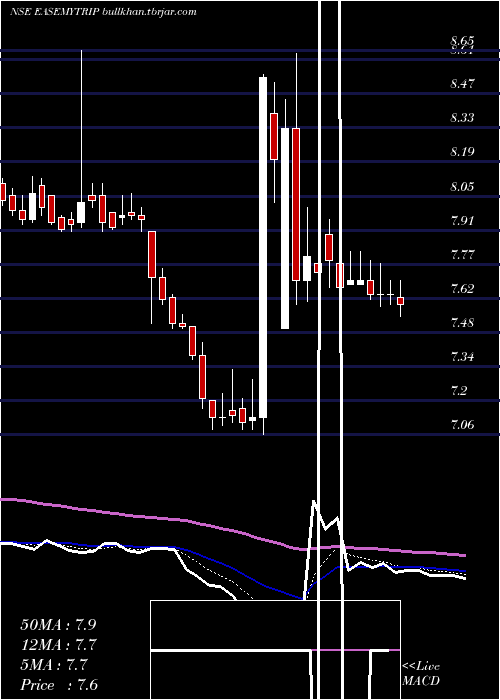Select the 7.34 price axis label
This screenshot has width=500, height=700.
pyautogui.click(x=462, y=357)
